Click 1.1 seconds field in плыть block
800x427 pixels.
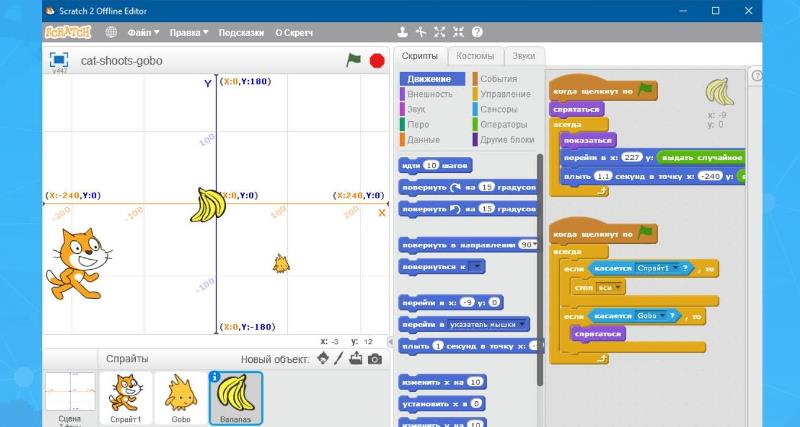[603, 176]
